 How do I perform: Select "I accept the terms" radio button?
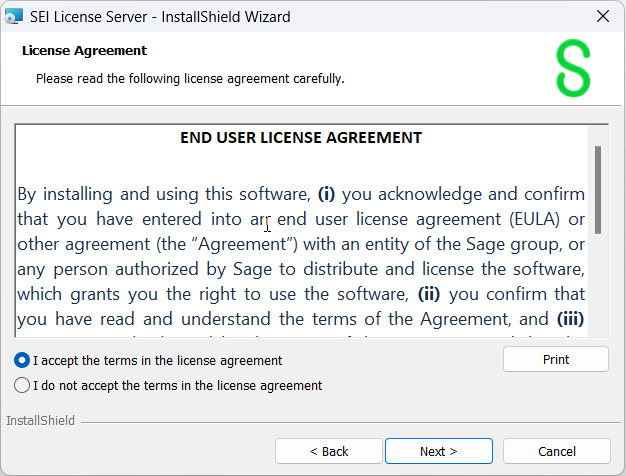pos(22,361)
